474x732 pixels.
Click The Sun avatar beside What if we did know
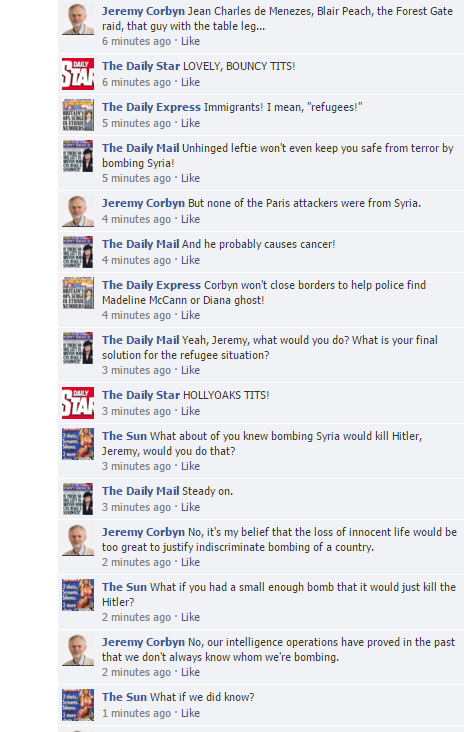click(78, 705)
